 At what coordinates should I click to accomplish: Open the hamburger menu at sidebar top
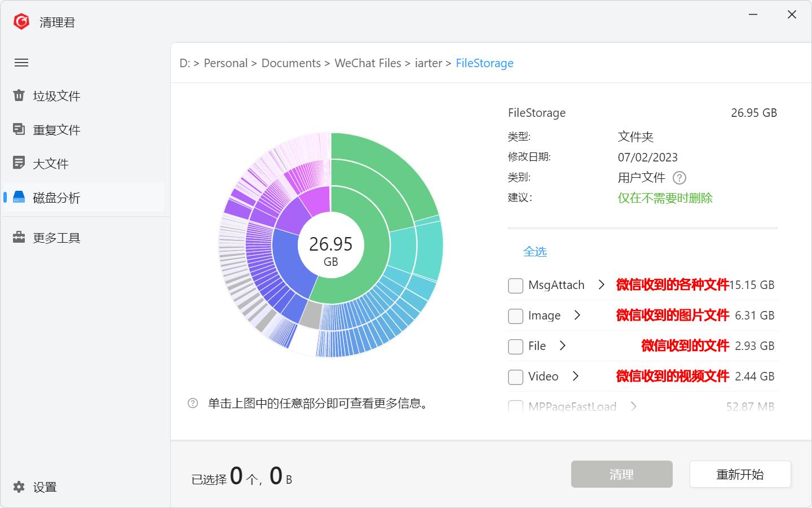point(21,63)
